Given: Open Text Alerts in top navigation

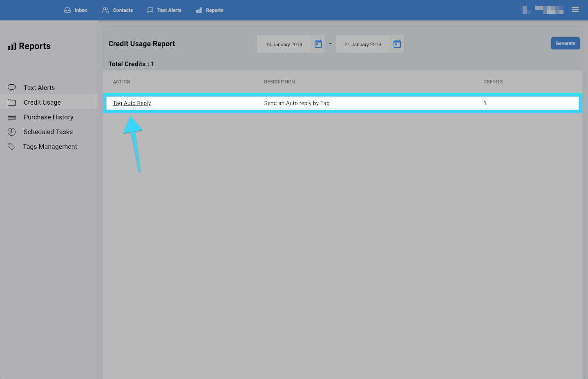Looking at the screenshot, I should (x=164, y=10).
